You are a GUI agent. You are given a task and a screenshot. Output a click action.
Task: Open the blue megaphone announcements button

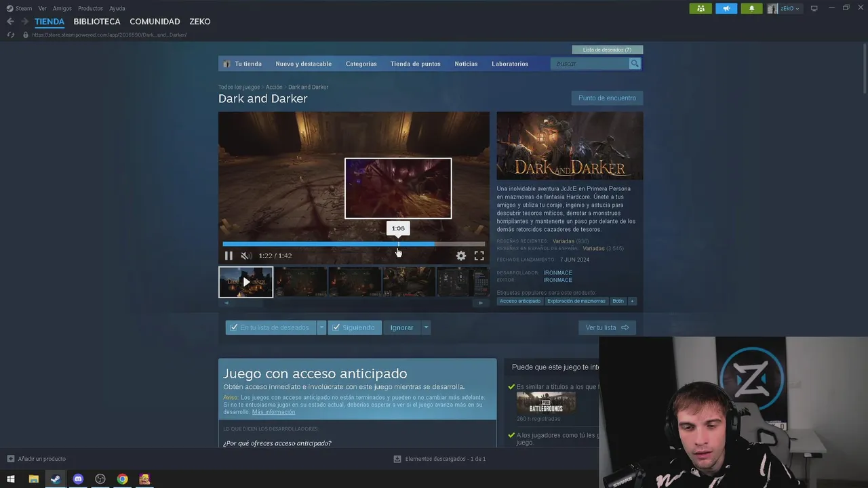[x=726, y=8]
